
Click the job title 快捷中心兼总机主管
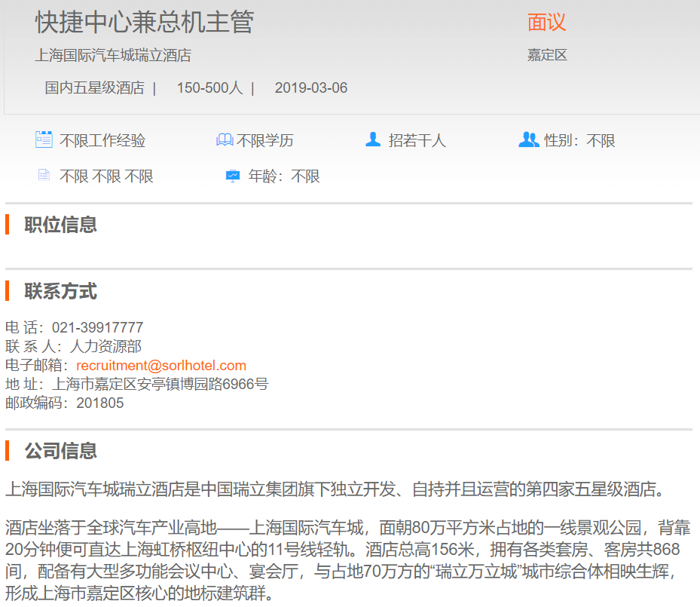(144, 23)
